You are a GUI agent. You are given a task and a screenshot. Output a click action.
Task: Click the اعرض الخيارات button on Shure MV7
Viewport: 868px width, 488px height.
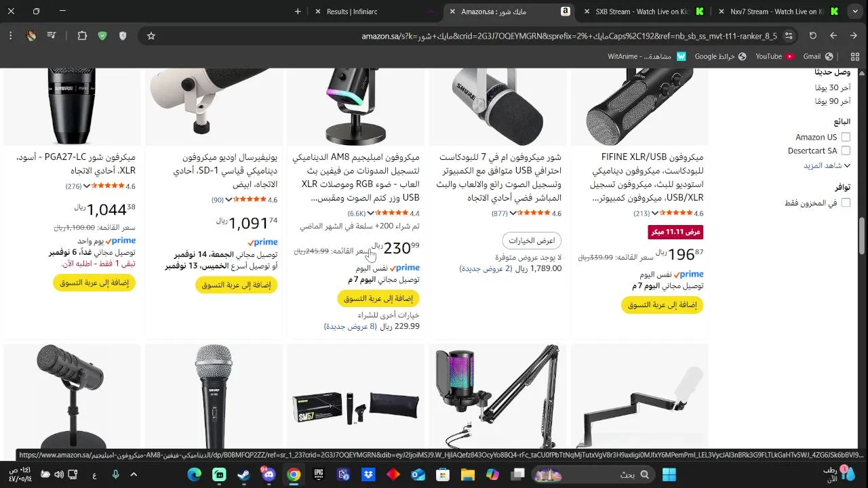tap(532, 241)
